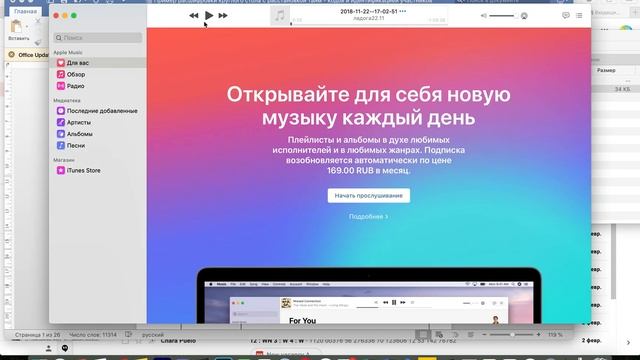Click the album icon next to "Альбомы"
Viewport: 640px width, 360px height.
pyautogui.click(x=61, y=133)
